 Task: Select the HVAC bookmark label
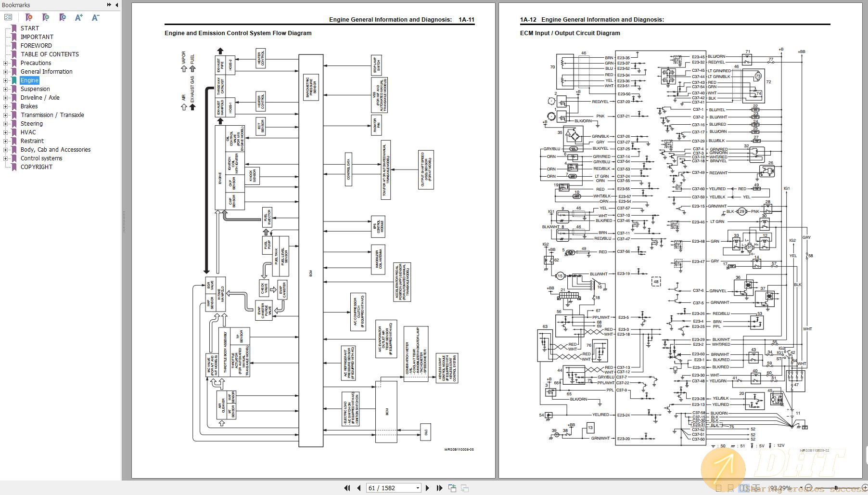(x=28, y=132)
